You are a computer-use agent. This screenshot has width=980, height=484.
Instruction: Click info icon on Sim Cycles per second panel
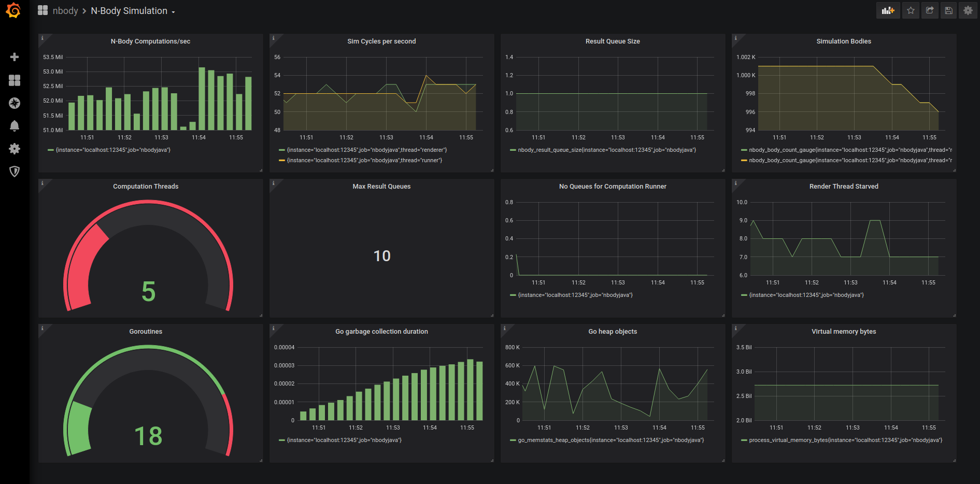pos(273,38)
